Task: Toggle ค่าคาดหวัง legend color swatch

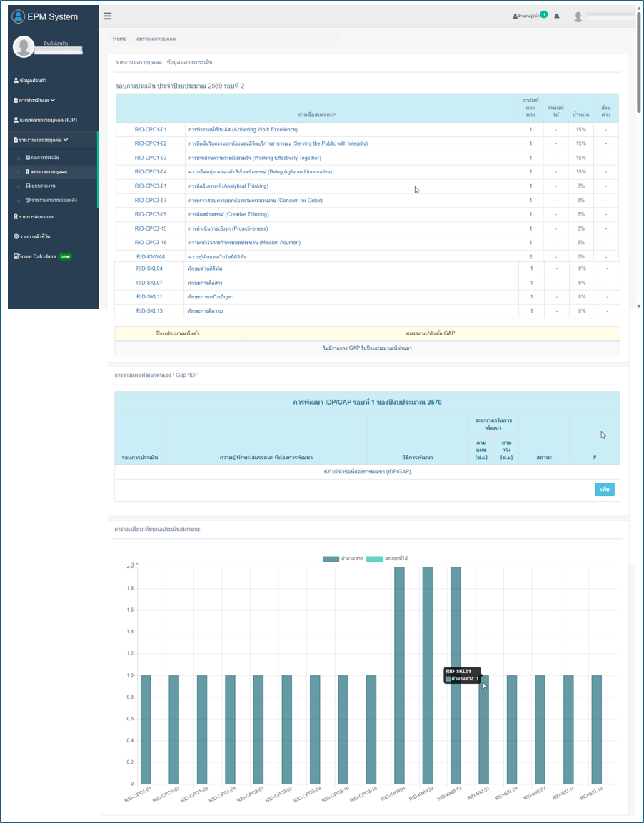Action: [x=331, y=559]
